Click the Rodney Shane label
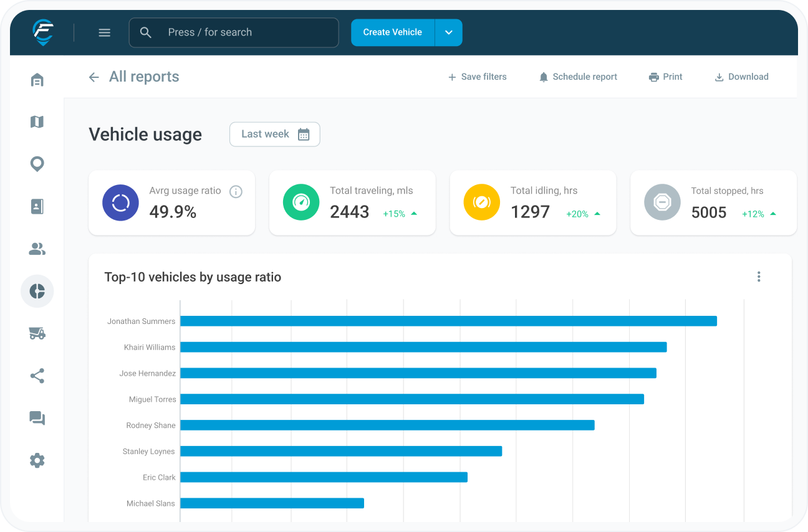This screenshot has width=808, height=532. [x=151, y=425]
